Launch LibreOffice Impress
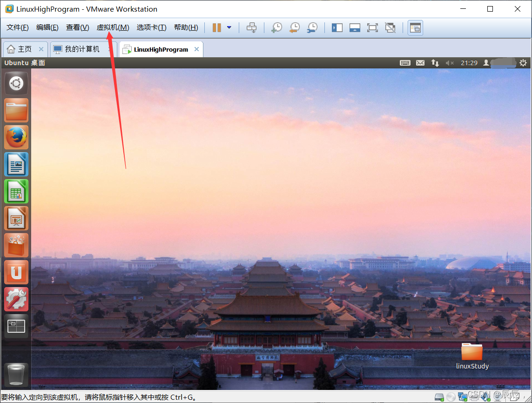The image size is (532, 403). pos(16,218)
